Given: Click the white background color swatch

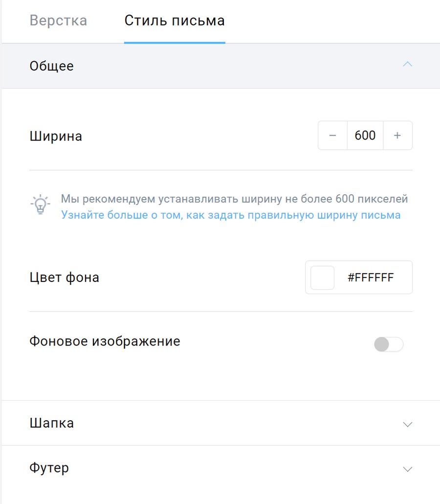Looking at the screenshot, I should pyautogui.click(x=323, y=277).
